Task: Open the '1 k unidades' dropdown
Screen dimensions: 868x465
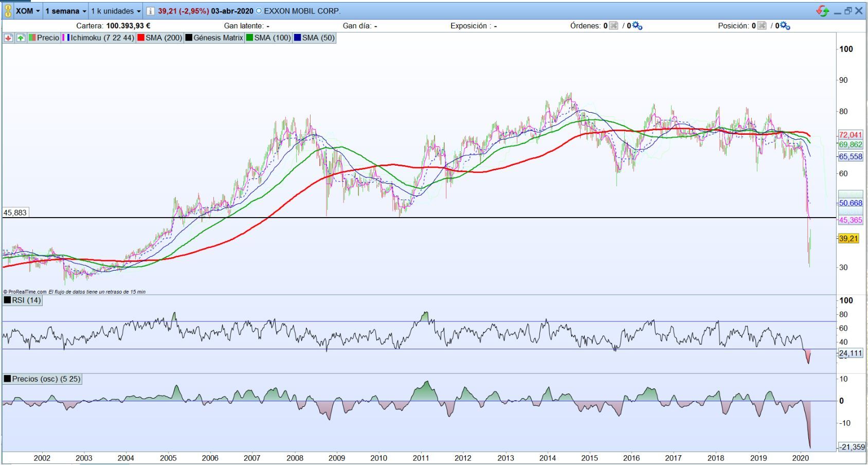Action: [116, 11]
